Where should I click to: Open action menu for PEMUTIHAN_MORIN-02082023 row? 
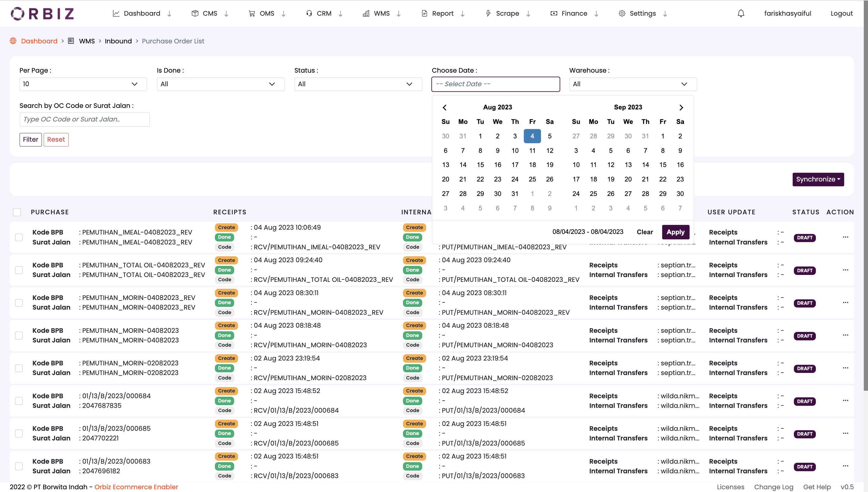(x=845, y=368)
